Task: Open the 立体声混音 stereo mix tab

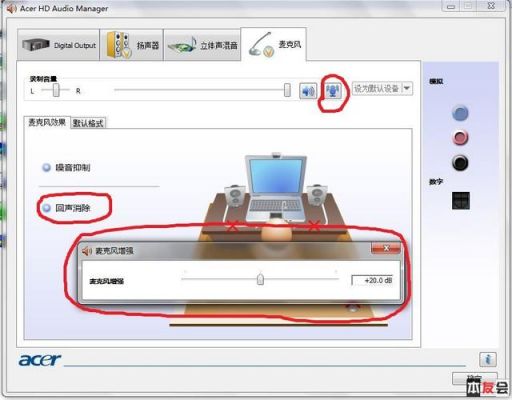Action: pos(202,45)
